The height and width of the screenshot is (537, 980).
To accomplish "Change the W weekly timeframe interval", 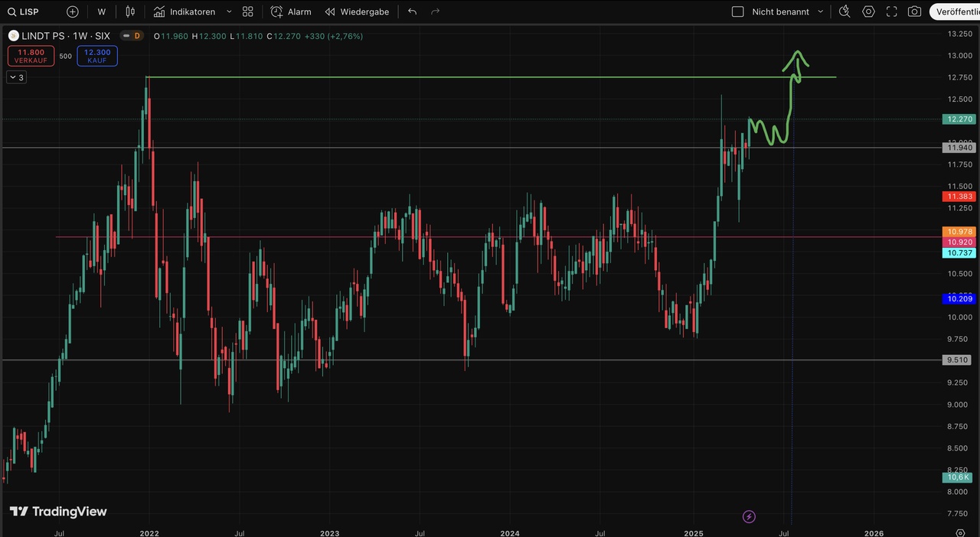I will [x=102, y=11].
